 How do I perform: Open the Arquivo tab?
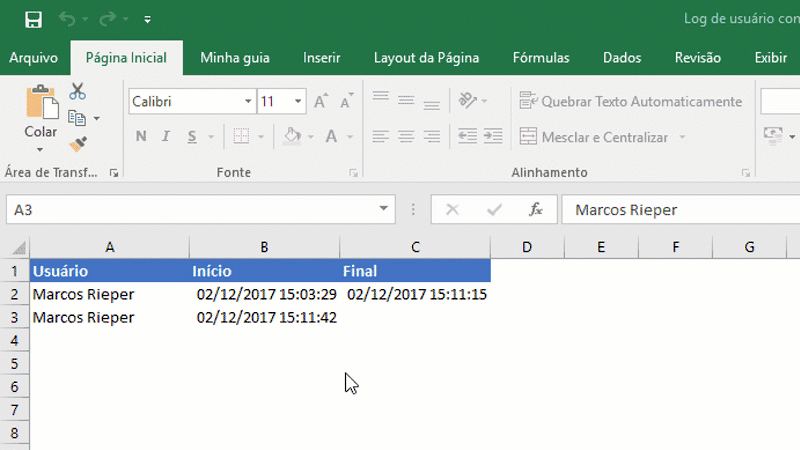[34, 58]
